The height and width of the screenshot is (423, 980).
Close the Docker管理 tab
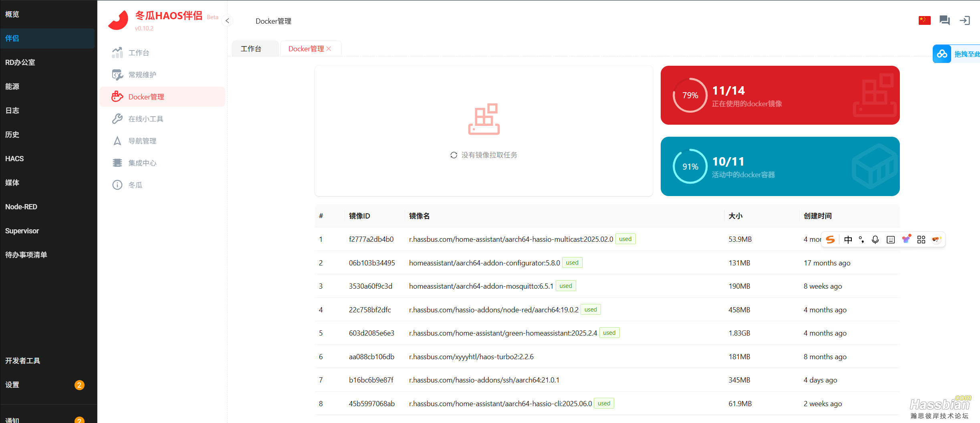coord(329,49)
